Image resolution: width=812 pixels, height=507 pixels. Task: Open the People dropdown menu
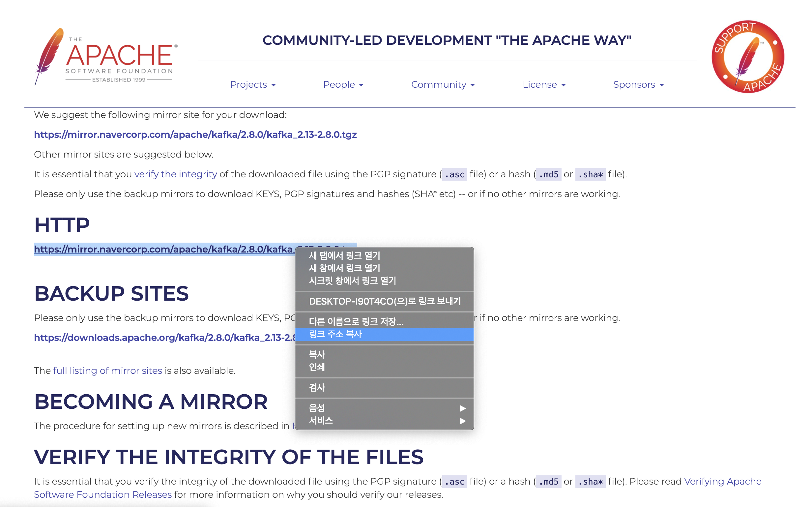coord(343,84)
